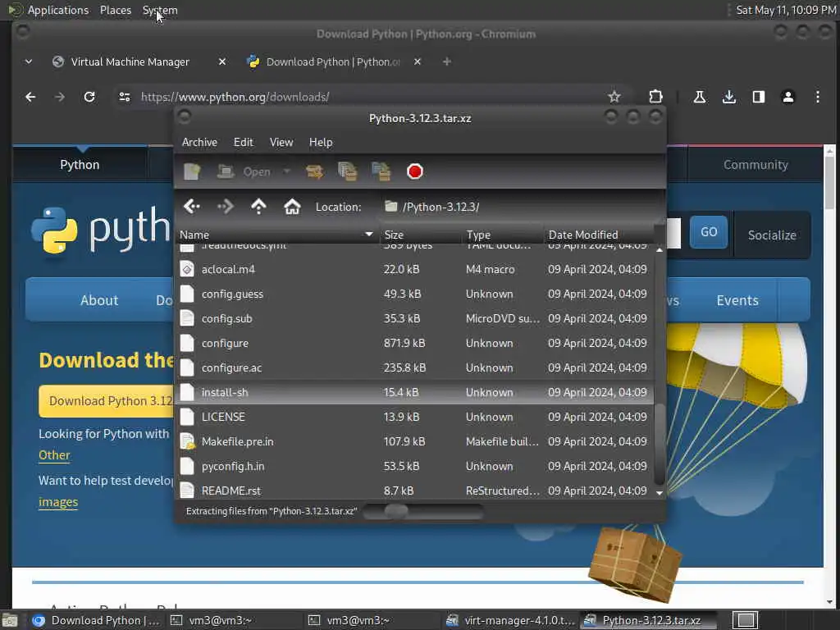Select the install-sh file row
This screenshot has height=630, width=840.
point(414,392)
